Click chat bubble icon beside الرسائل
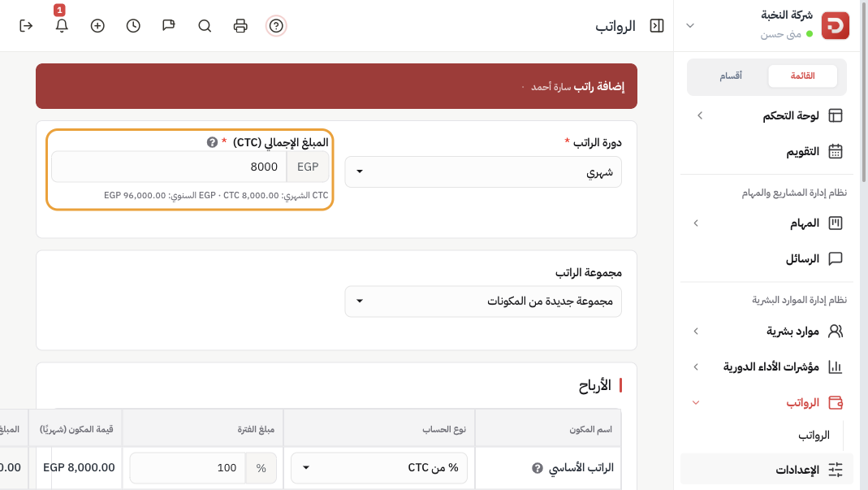868x490 pixels. pos(835,259)
